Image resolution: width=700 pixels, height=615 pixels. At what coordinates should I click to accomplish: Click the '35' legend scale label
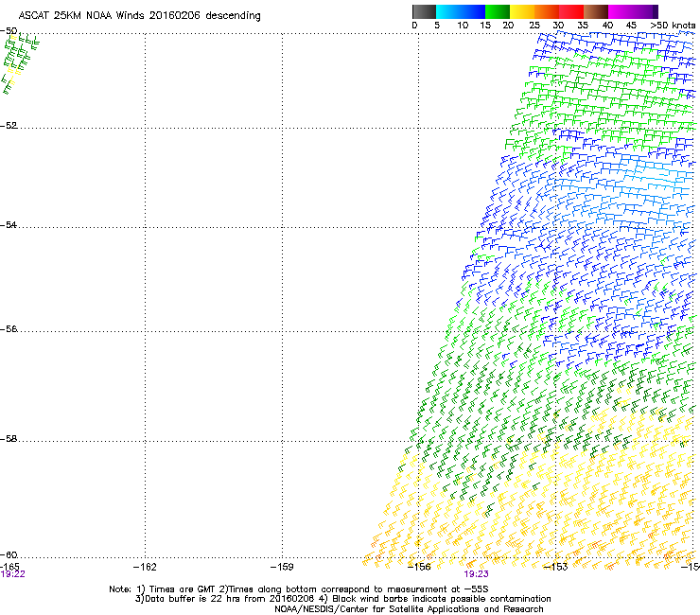(x=583, y=25)
